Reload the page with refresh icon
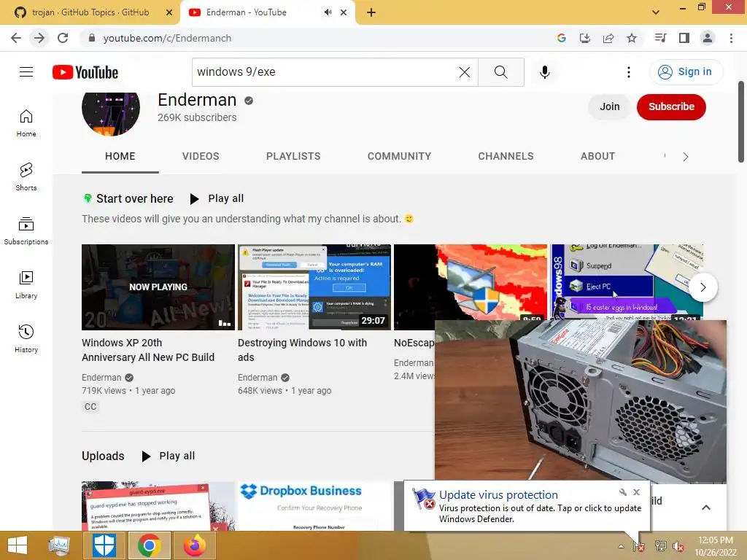This screenshot has width=747, height=560. coord(63,38)
